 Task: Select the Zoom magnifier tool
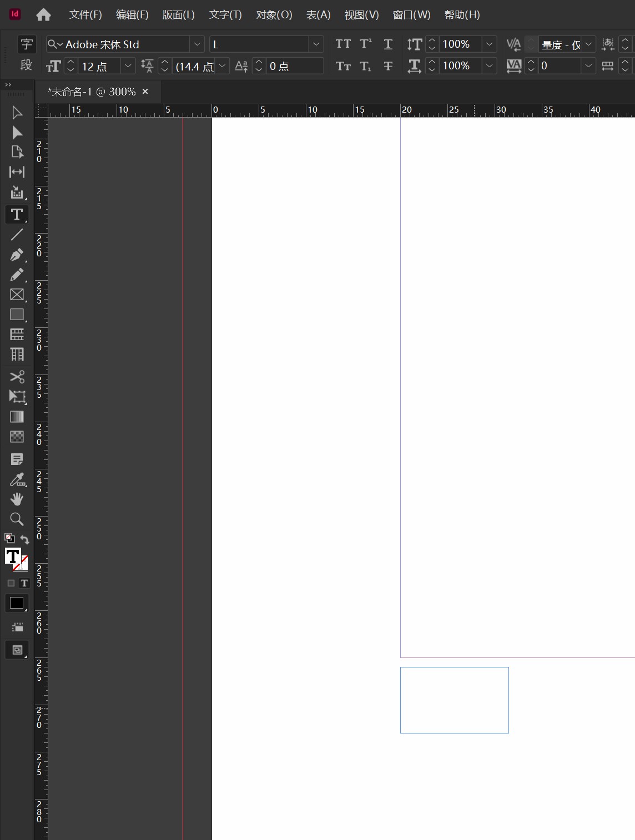tap(17, 519)
